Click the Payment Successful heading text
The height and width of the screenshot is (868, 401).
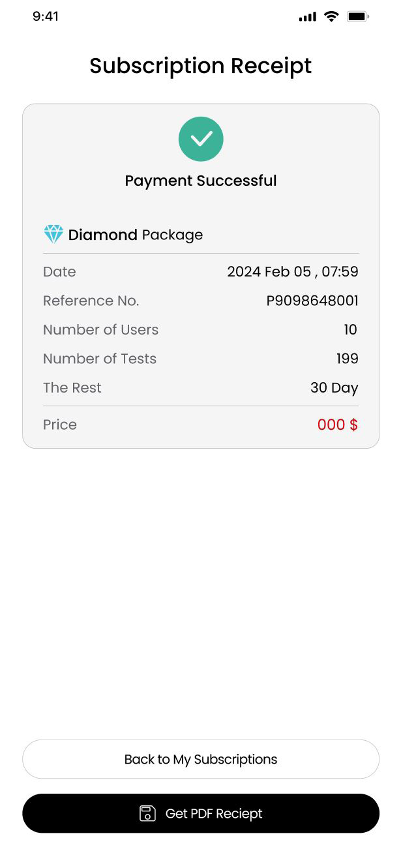pyautogui.click(x=201, y=181)
